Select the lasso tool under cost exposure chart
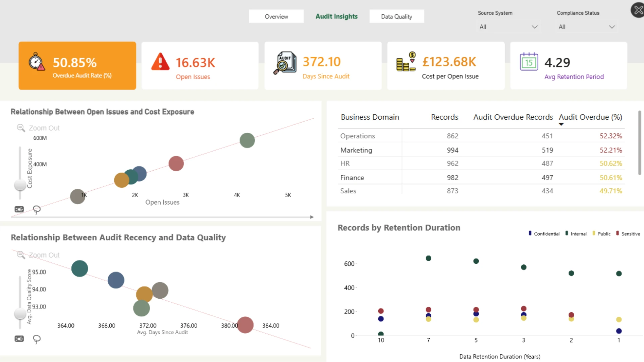The width and height of the screenshot is (644, 362). click(37, 210)
